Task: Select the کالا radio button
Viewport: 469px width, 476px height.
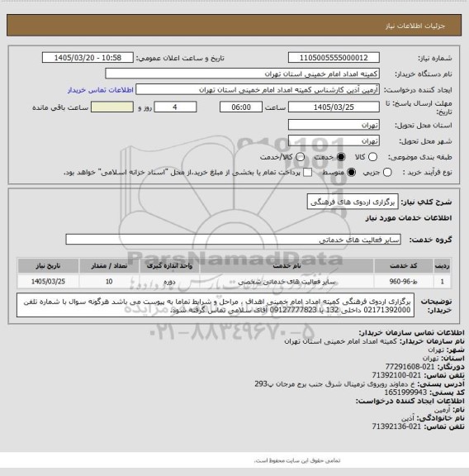Action: [372, 157]
